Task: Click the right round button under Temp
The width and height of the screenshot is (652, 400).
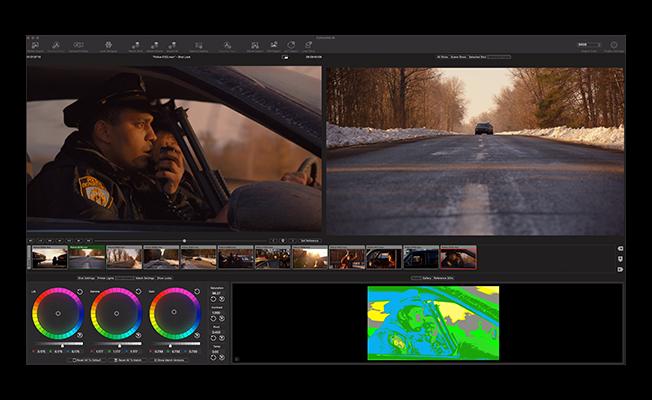Action: tap(222, 357)
